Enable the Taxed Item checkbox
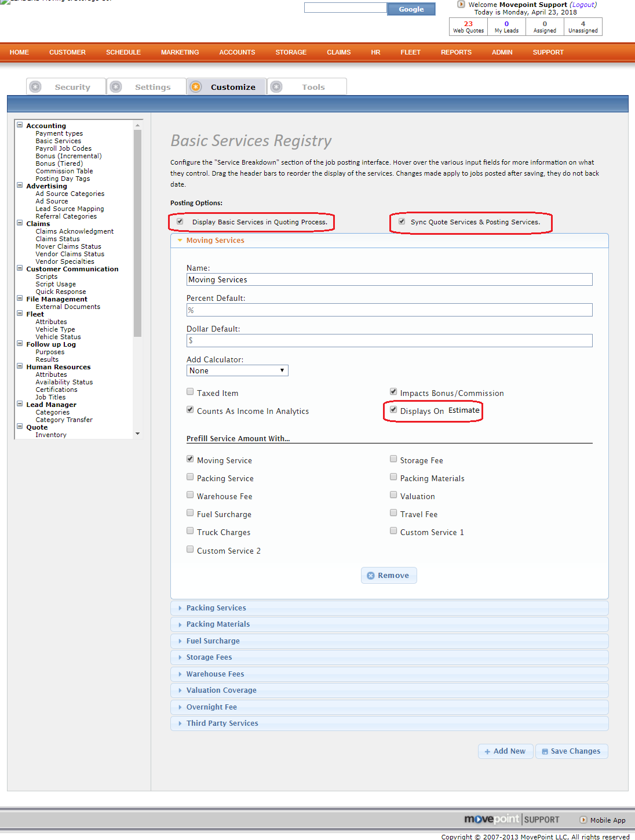 coord(190,392)
